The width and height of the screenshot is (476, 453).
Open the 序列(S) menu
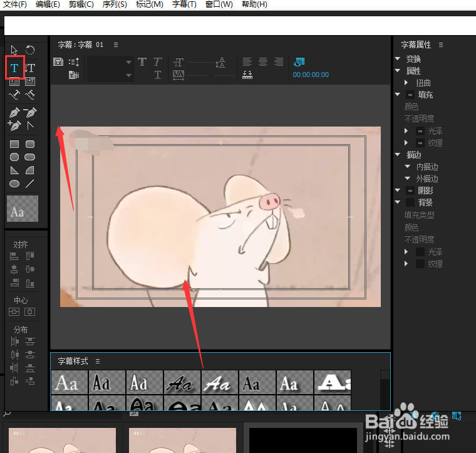click(x=115, y=4)
